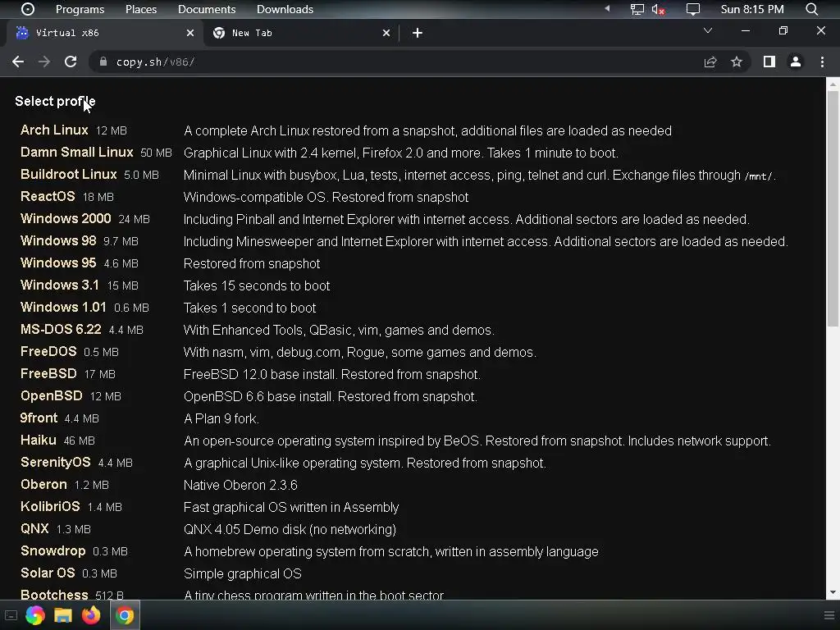Click the top panel circle logo icon

pyautogui.click(x=27, y=9)
